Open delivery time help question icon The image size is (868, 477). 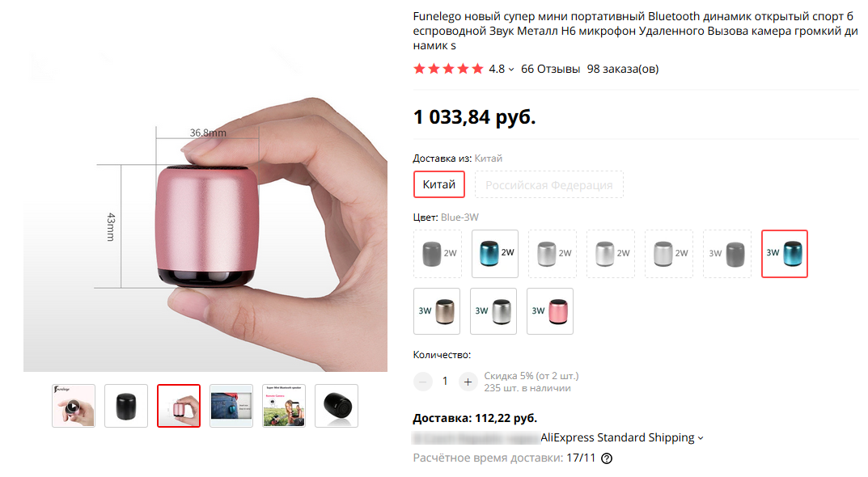coord(607,458)
